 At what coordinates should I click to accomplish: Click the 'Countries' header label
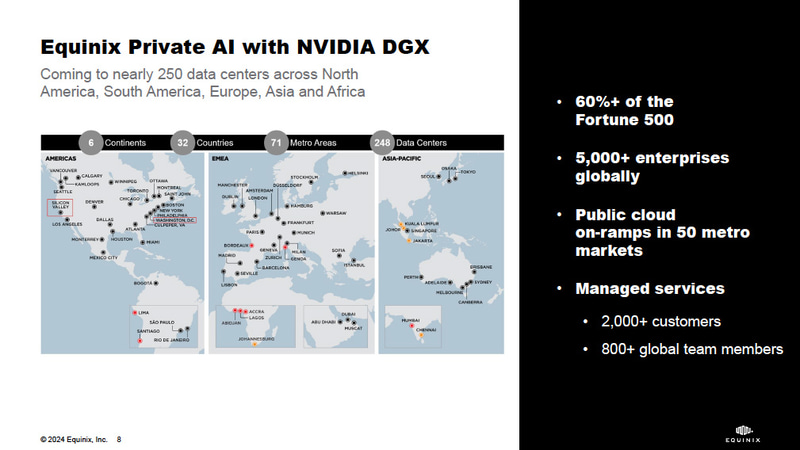click(x=215, y=143)
